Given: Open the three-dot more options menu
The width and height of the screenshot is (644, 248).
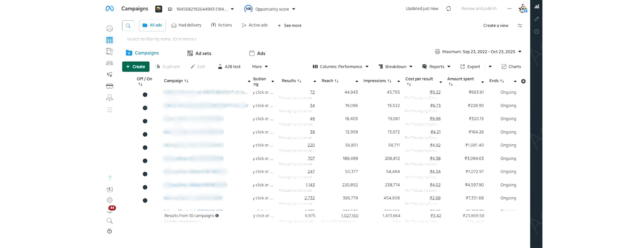Looking at the screenshot, I should pos(509,9).
